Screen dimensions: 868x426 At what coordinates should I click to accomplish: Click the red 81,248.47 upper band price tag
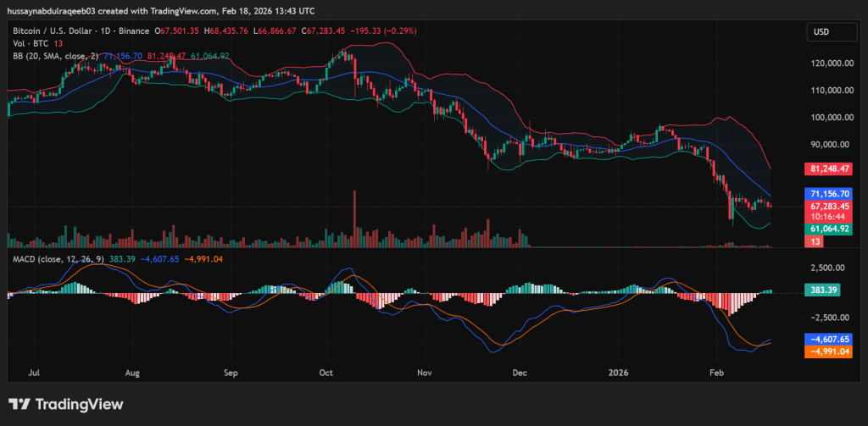[x=829, y=169]
